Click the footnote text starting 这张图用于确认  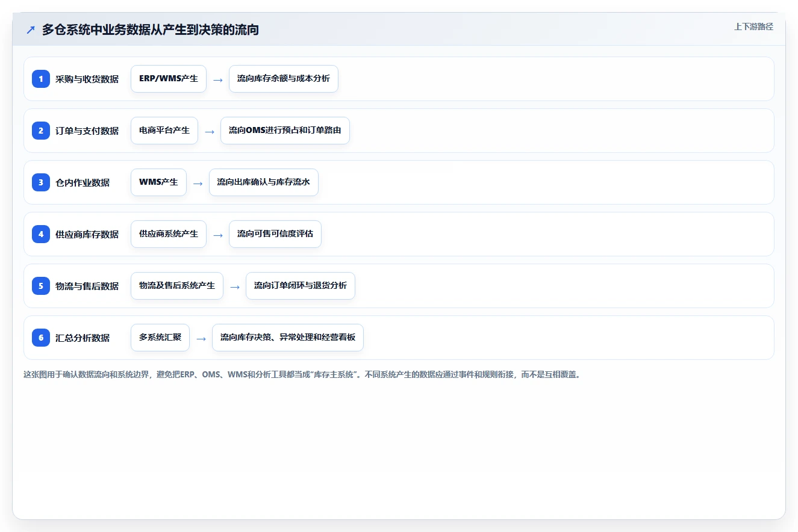click(x=302, y=374)
